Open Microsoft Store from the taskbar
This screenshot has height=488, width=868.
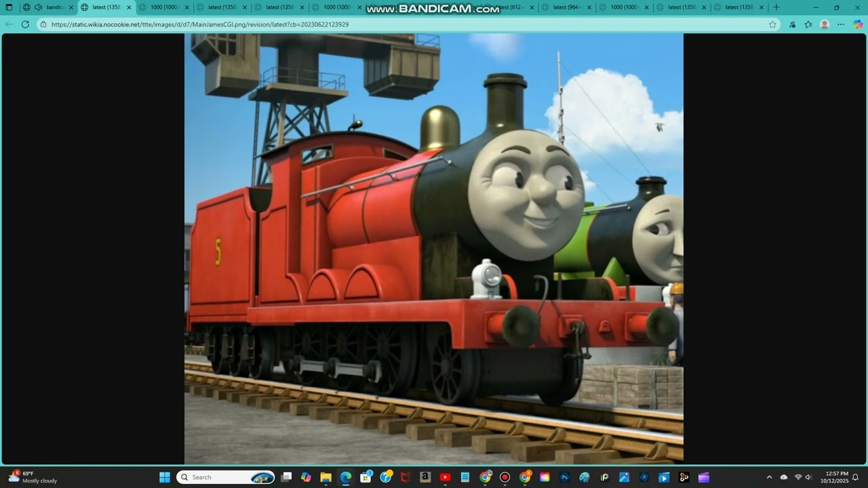(366, 477)
